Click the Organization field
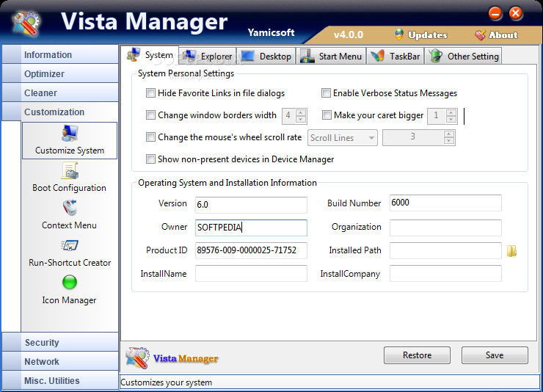 tap(445, 228)
